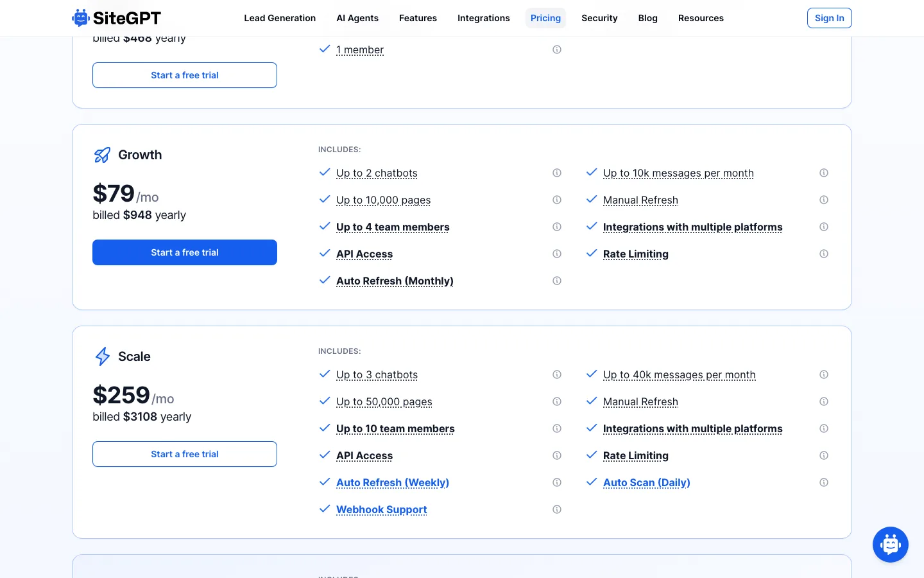Click info icon for Scale Rate Limiting
The height and width of the screenshot is (578, 924).
tap(824, 455)
